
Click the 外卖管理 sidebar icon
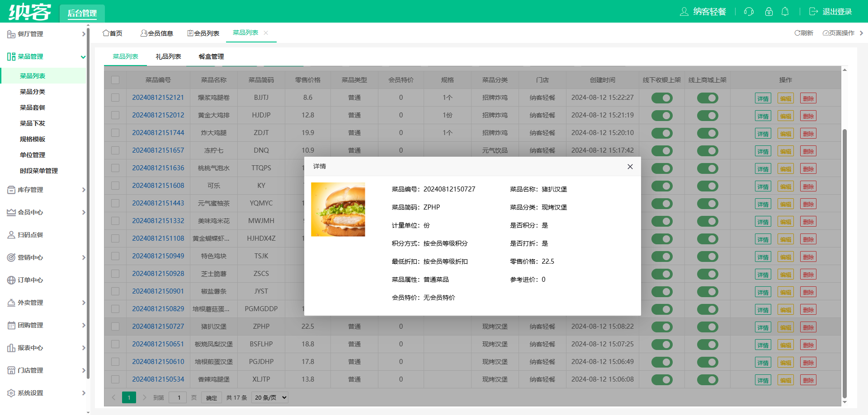click(x=11, y=303)
